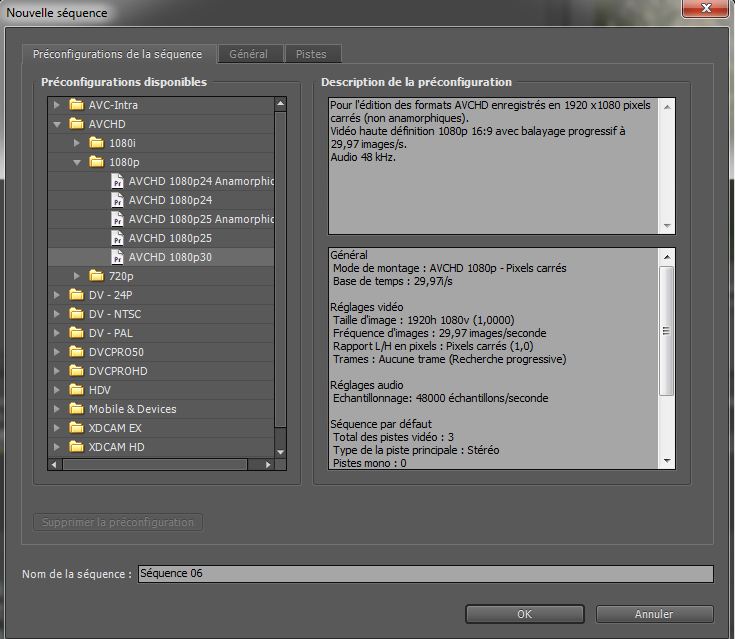Click the DVCPRO50 folder icon
735x639 pixels.
(x=76, y=352)
